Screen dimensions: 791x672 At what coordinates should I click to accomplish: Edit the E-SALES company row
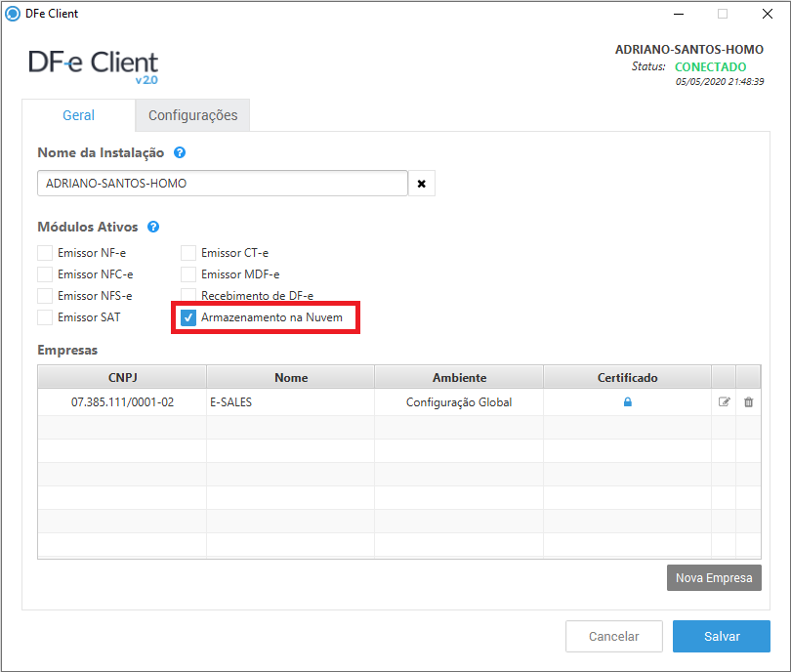[725, 401]
